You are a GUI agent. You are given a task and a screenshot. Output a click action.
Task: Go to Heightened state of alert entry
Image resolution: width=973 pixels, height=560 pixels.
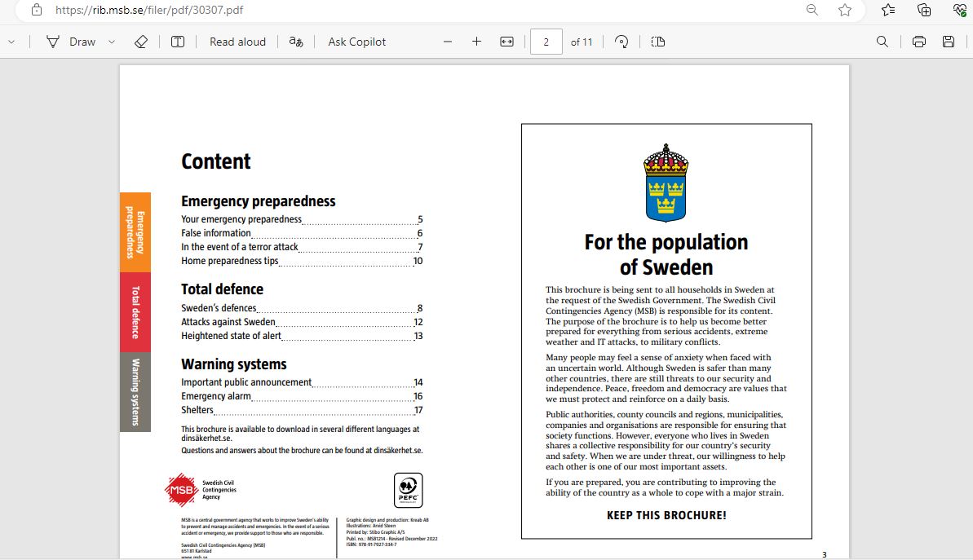point(303,336)
